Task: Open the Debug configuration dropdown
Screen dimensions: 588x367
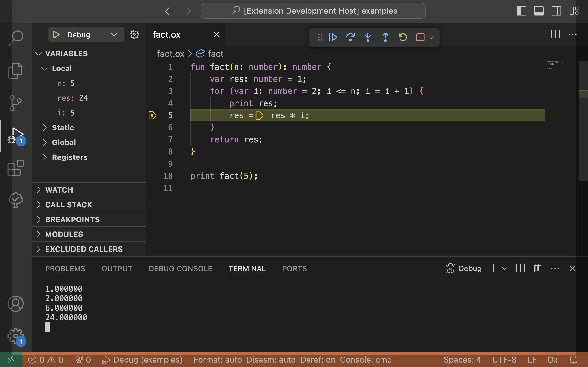Action: [x=114, y=35]
